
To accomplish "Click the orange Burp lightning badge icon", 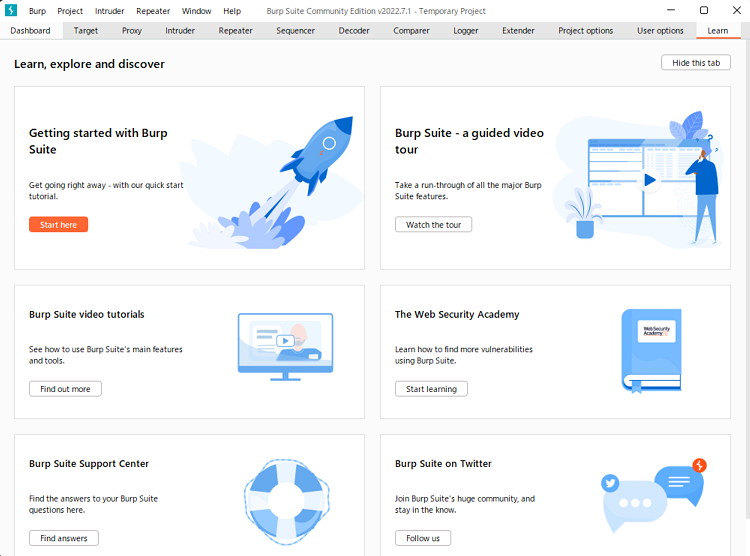I will (x=699, y=465).
